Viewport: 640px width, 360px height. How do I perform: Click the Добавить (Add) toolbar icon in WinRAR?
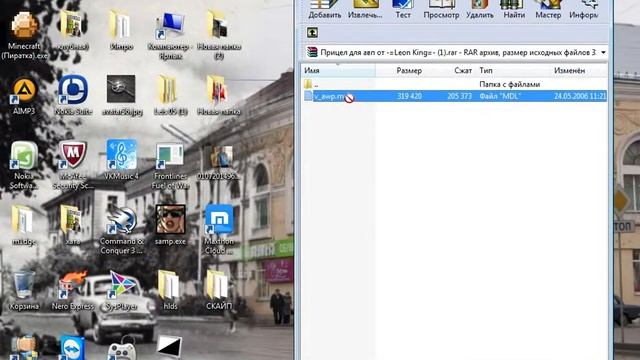324,9
